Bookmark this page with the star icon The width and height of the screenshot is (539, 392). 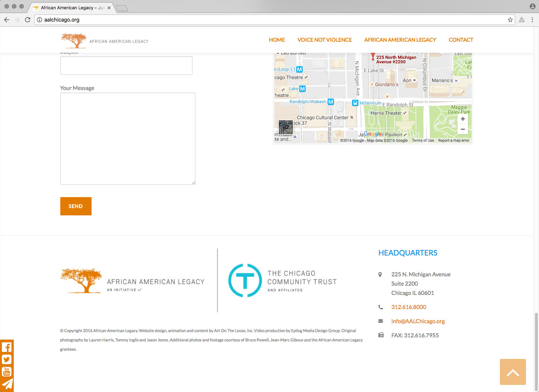click(x=510, y=20)
